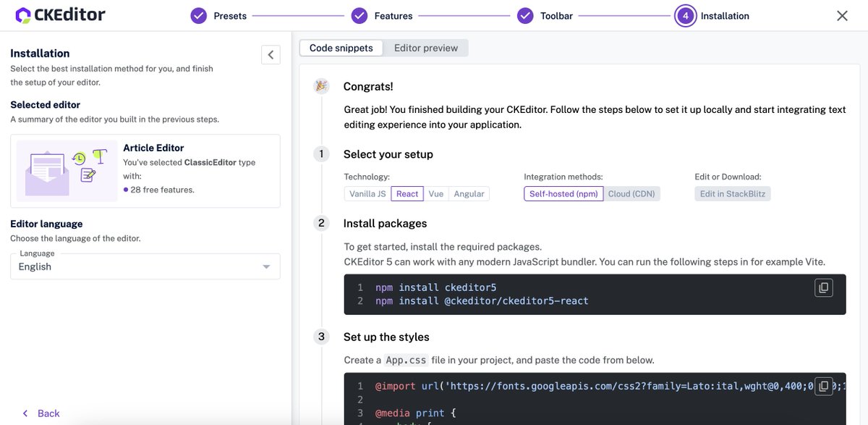The width and height of the screenshot is (868, 425).
Task: Click the Features step checkmark icon
Action: (359, 16)
